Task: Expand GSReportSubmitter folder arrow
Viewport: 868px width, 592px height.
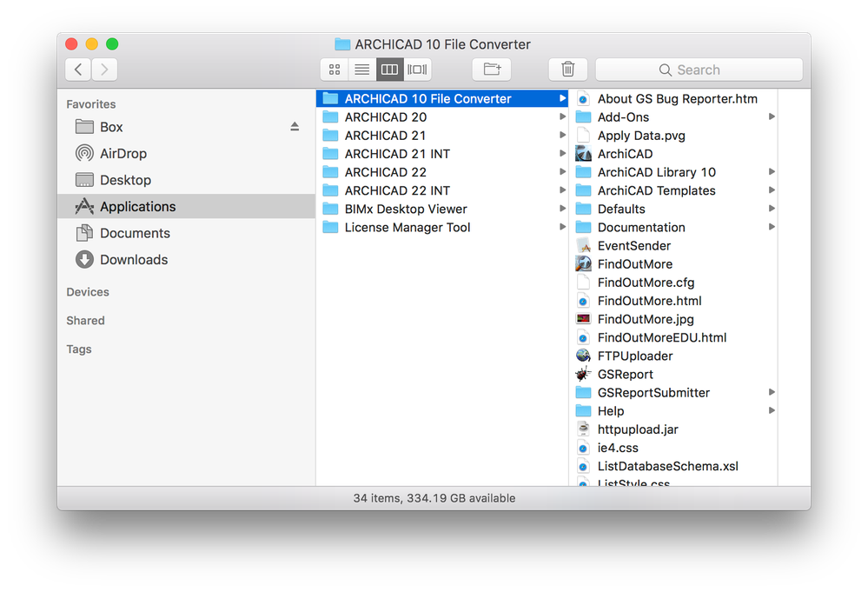Action: click(772, 392)
